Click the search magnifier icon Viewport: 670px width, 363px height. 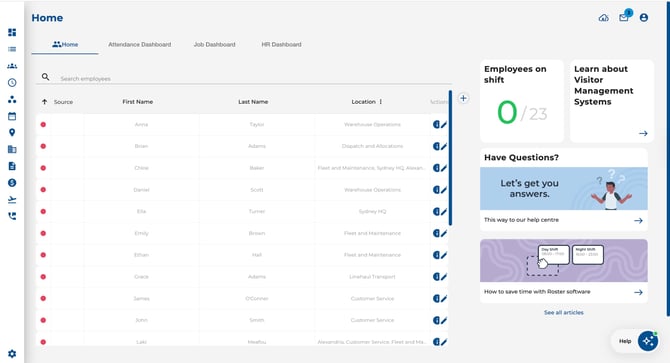[45, 77]
